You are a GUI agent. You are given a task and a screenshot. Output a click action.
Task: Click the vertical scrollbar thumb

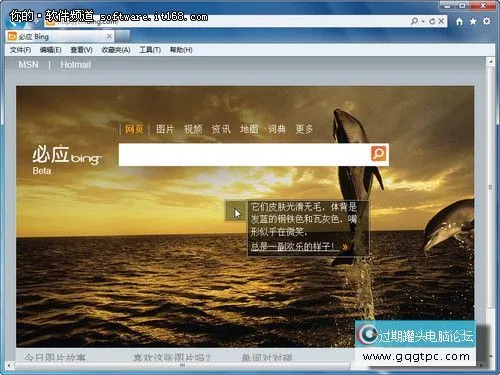(x=491, y=187)
